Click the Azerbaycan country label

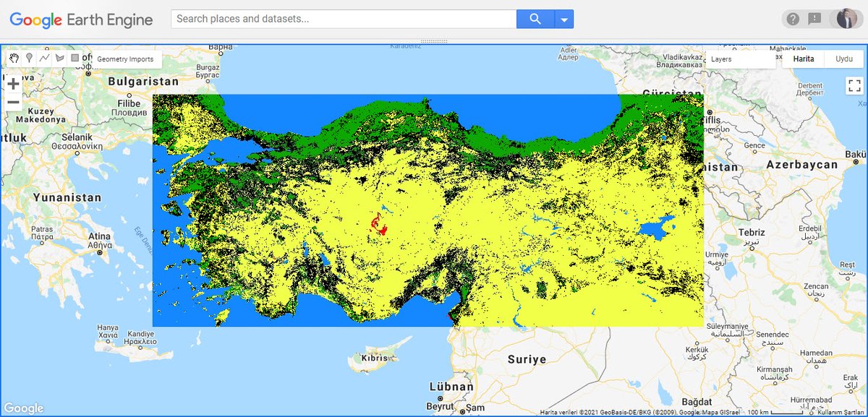tap(801, 165)
